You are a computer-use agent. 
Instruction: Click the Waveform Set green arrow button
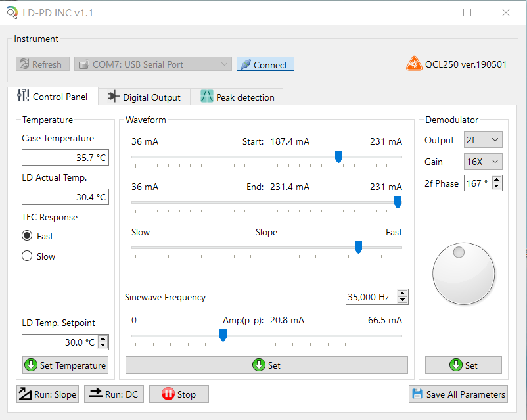point(266,365)
